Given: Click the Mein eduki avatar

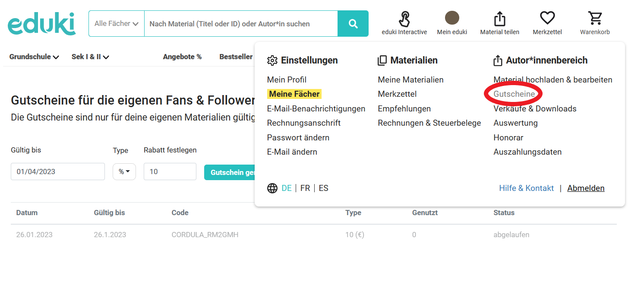Looking at the screenshot, I should click(x=451, y=18).
